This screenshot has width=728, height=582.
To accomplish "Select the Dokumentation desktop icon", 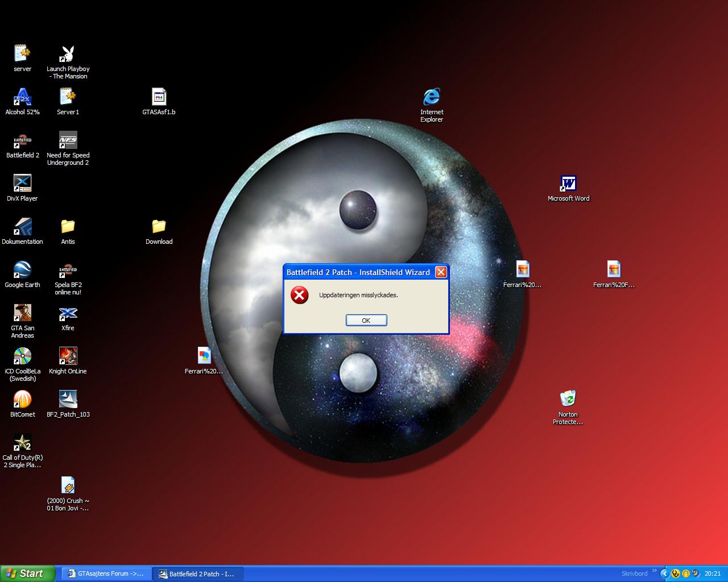I will coord(22,231).
